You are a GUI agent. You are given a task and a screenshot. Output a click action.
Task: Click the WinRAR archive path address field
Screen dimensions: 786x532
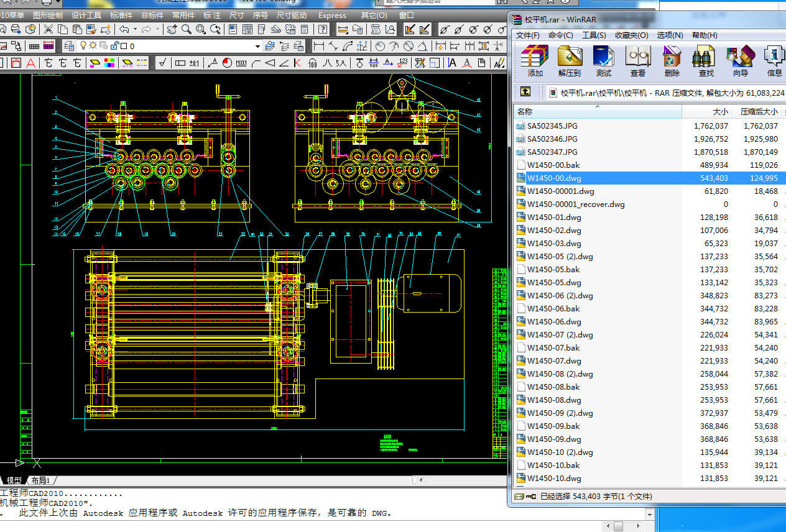coord(666,93)
